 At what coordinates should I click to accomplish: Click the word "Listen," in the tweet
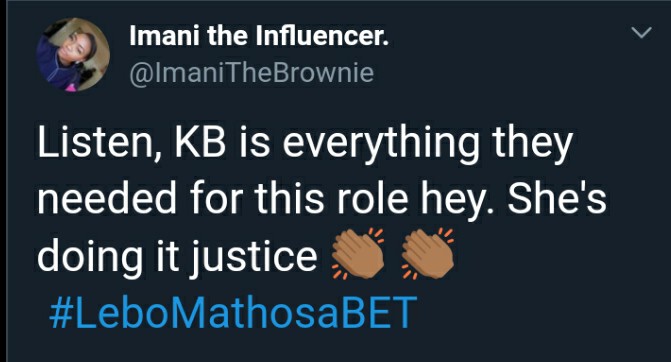pos(100,143)
